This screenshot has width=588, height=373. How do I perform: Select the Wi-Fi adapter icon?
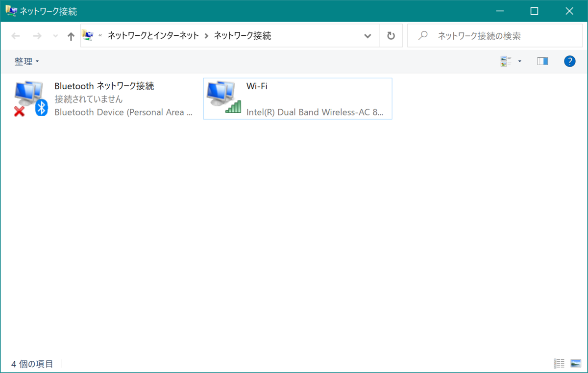(224, 98)
